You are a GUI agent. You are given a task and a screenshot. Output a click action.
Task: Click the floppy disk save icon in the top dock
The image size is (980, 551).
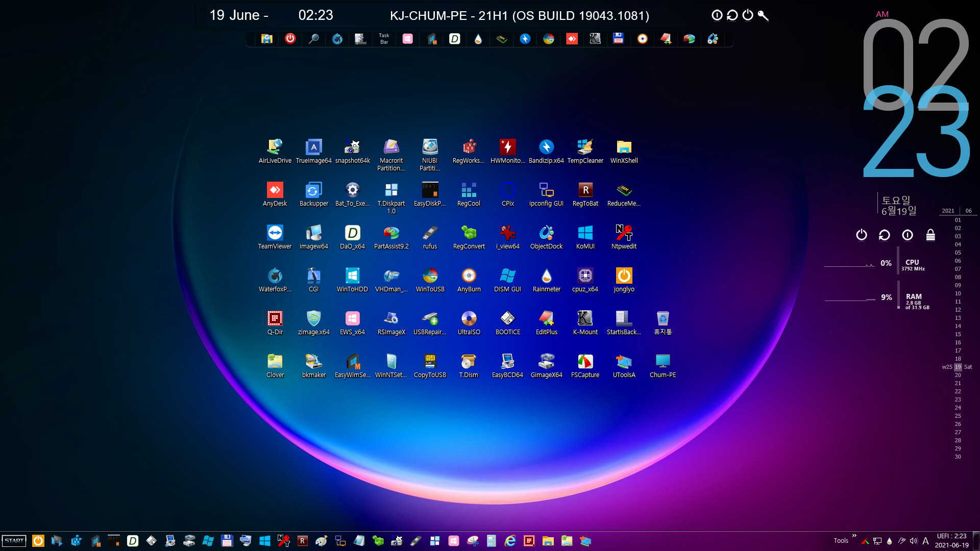(x=619, y=39)
